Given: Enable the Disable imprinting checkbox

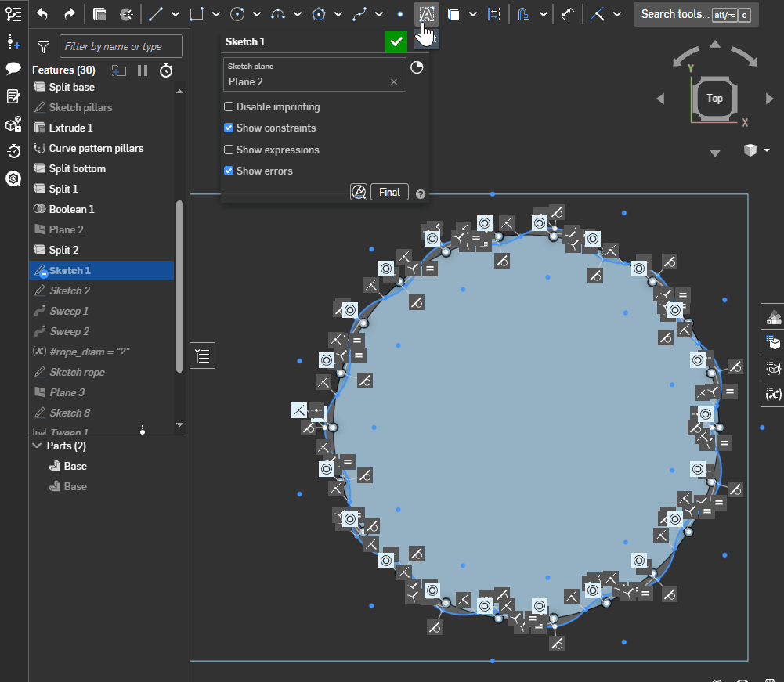Looking at the screenshot, I should (229, 106).
